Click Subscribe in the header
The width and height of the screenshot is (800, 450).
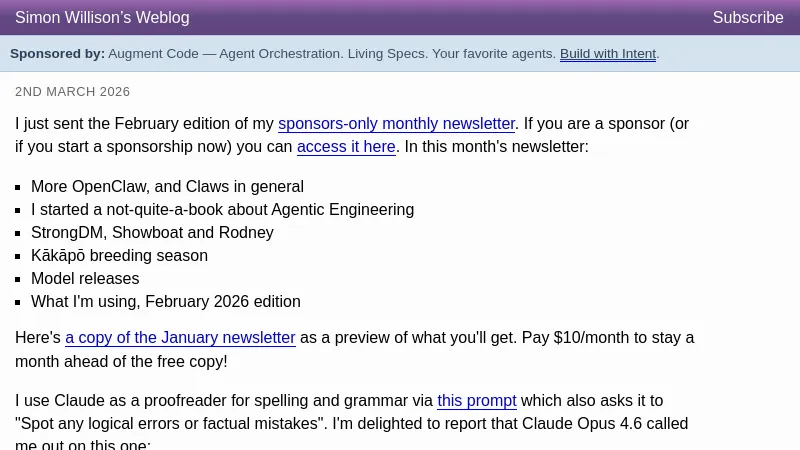(x=747, y=18)
